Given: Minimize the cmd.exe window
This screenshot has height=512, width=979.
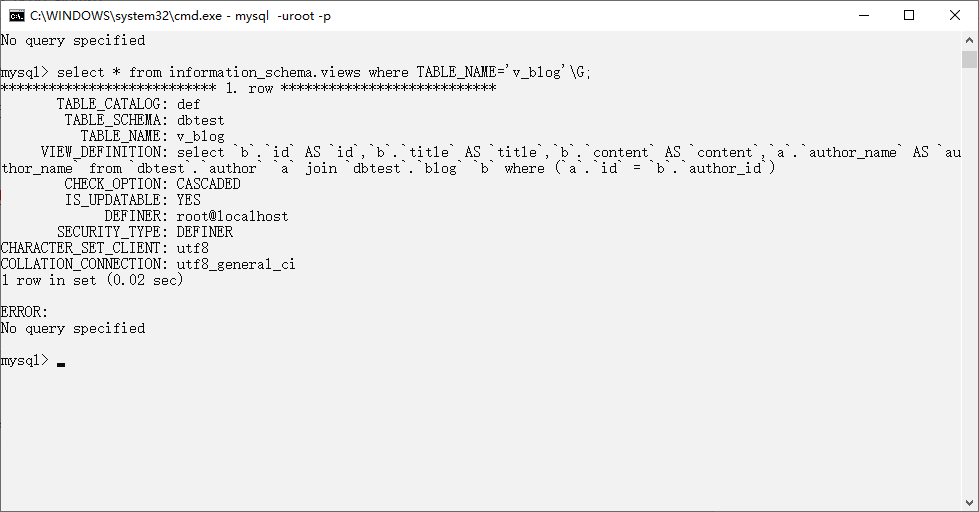Looking at the screenshot, I should (x=864, y=16).
